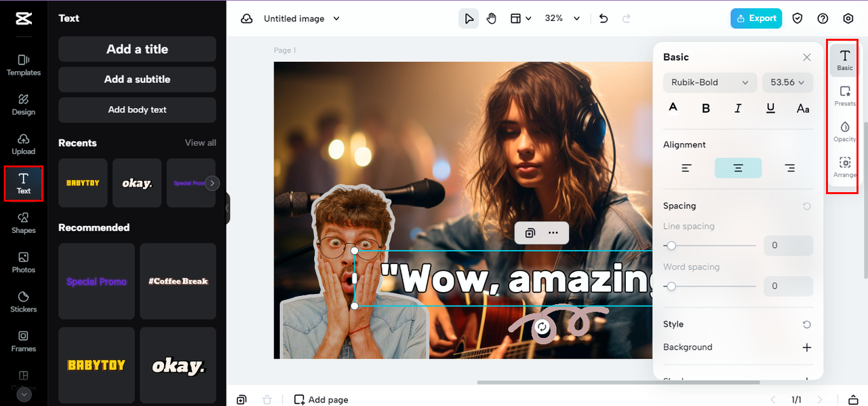Click Add a subtitle button
The image size is (868, 406).
pyautogui.click(x=137, y=79)
